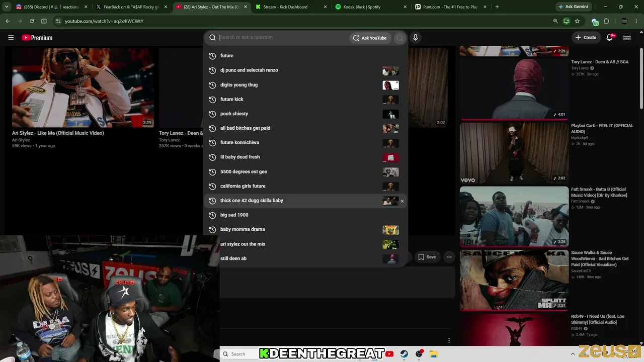Choose "all bad bitches get paid" suggestion
644x362 pixels.
coord(306,128)
